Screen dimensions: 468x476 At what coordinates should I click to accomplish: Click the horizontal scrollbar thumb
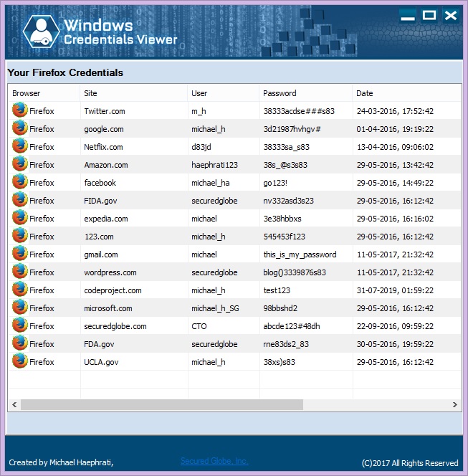tap(162, 404)
